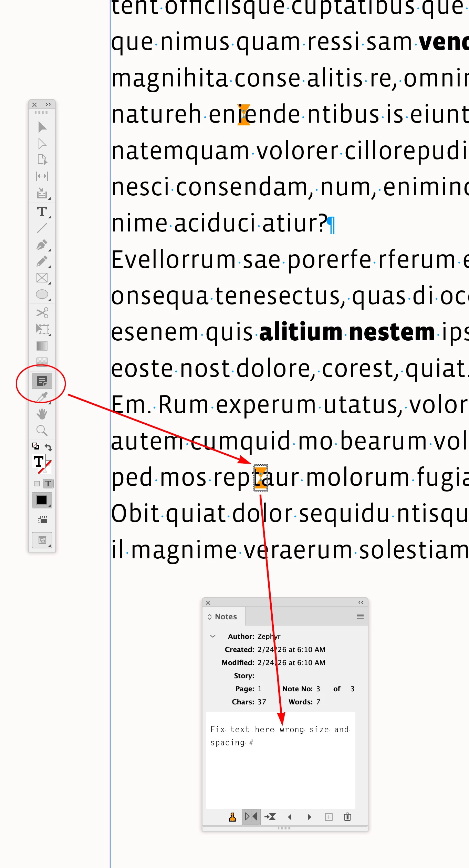This screenshot has height=868, width=469.
Task: Pick the Gap tool
Action: pyautogui.click(x=42, y=176)
